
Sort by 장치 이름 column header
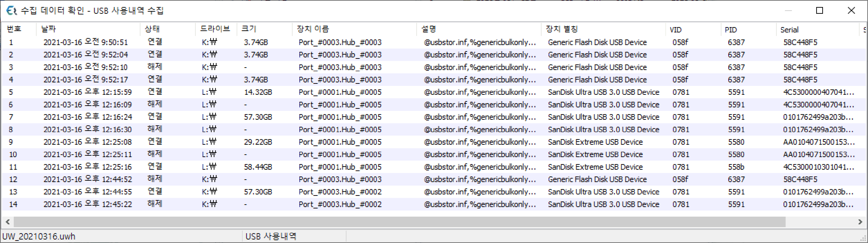tap(354, 29)
